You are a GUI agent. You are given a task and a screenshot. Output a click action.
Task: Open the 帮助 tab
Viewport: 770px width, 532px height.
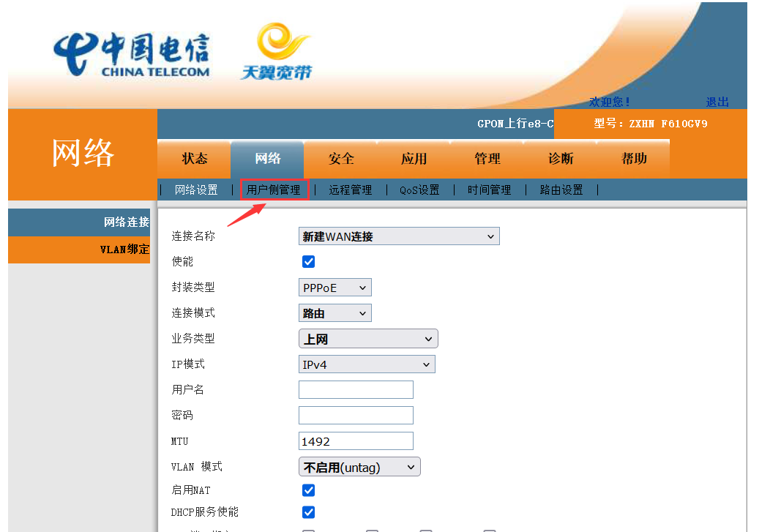(633, 159)
